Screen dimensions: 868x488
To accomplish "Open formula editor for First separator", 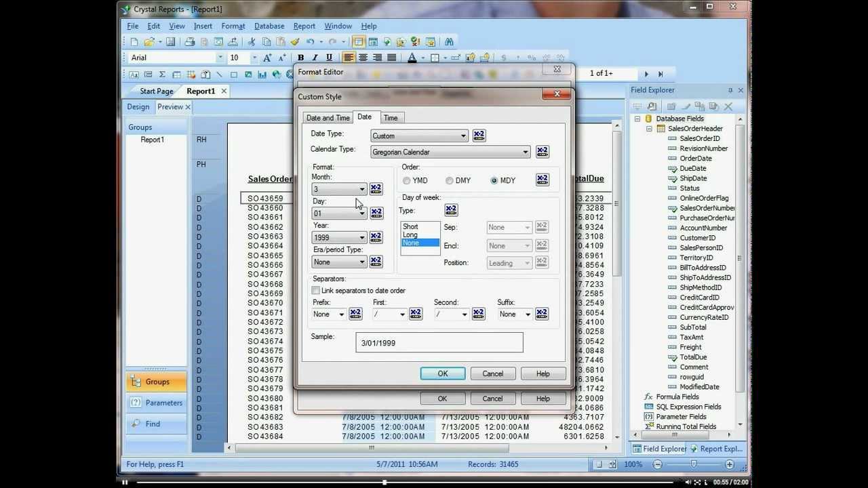I will (416, 314).
